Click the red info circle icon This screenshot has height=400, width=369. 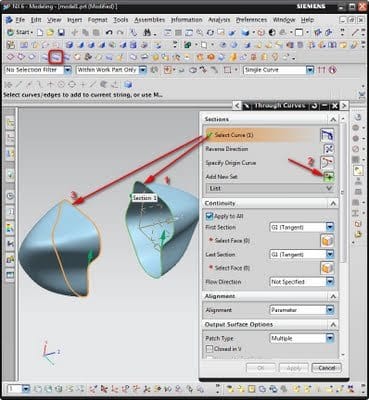coord(332,70)
